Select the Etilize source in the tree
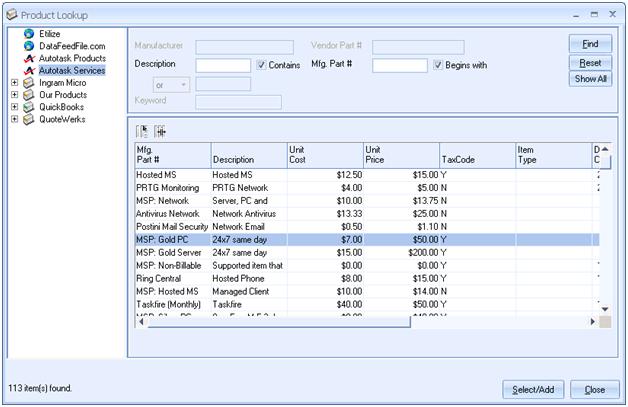This screenshot has height=407, width=628. 49,34
